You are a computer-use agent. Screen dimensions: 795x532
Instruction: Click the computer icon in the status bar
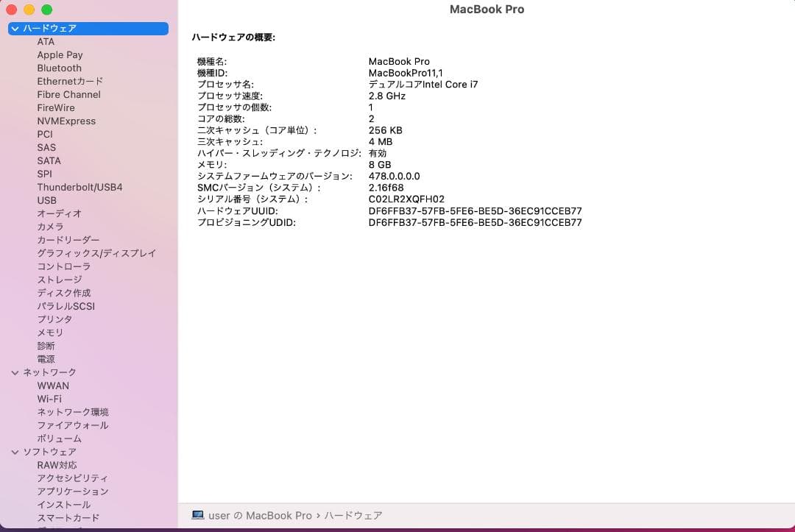point(198,515)
